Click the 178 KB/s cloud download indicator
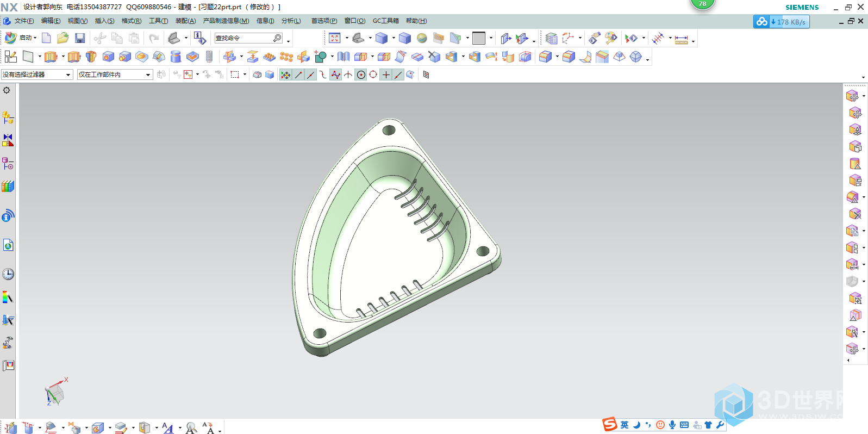Screen dimensions: 868x434 [781, 22]
